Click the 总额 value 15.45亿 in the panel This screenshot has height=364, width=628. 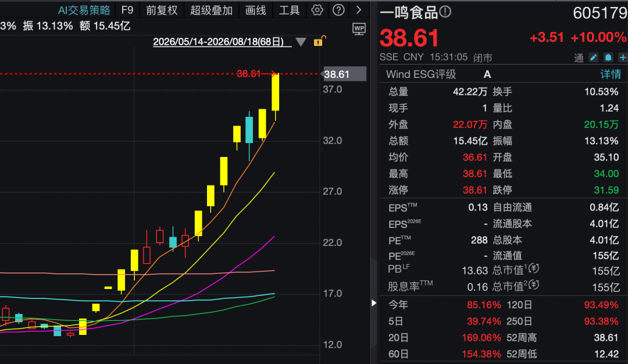point(470,141)
